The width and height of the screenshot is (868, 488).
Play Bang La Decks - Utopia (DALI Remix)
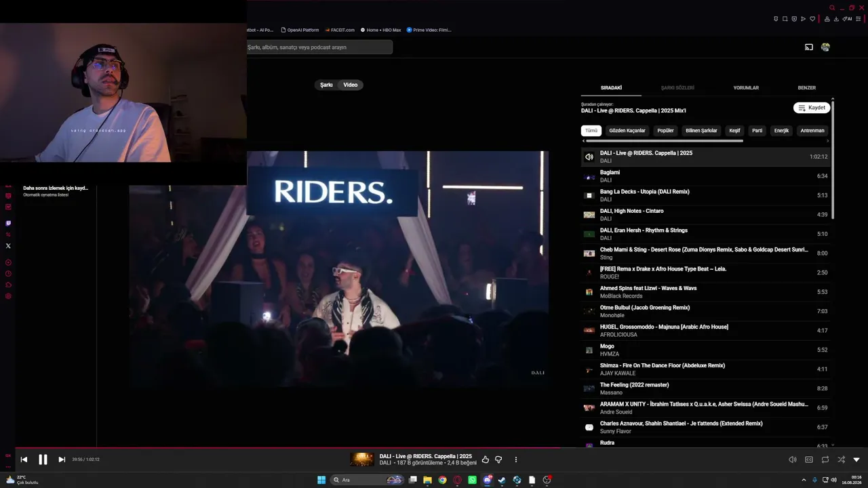pos(706,195)
